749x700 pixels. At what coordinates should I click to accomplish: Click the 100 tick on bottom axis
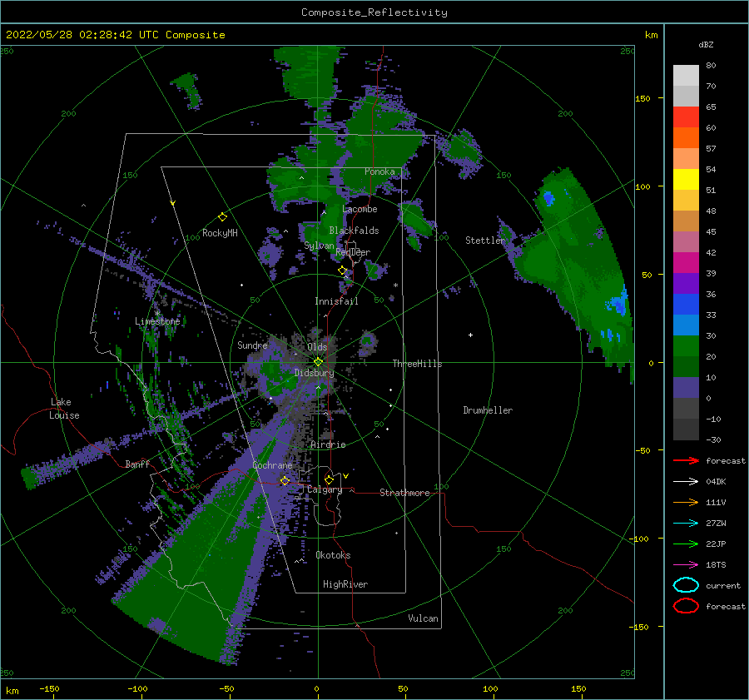point(490,688)
